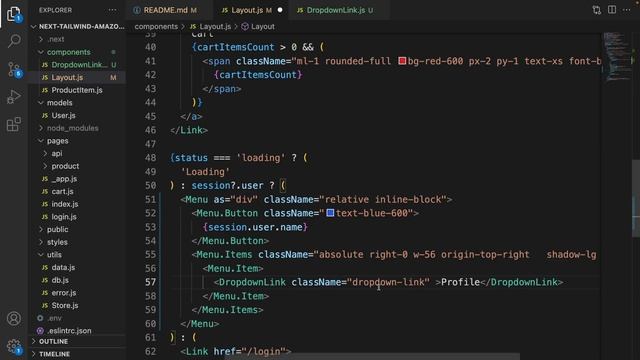Open Store.js file
This screenshot has width=640, height=360.
click(77, 305)
